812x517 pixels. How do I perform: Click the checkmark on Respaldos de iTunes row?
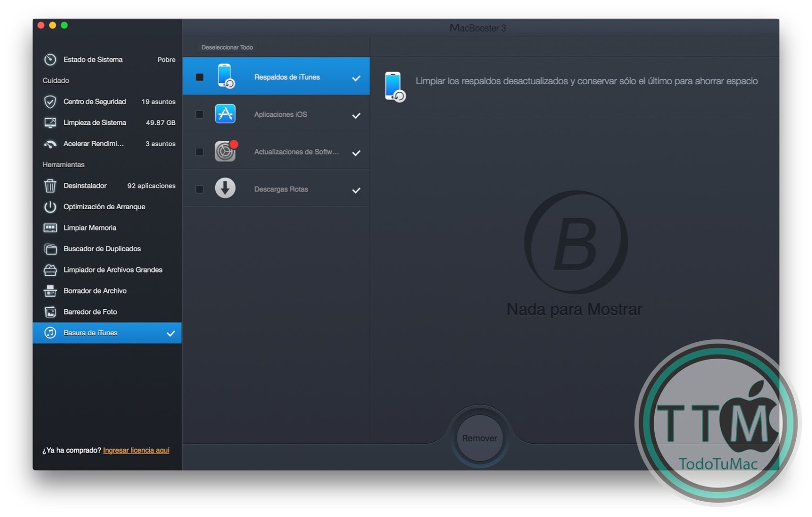pyautogui.click(x=356, y=78)
